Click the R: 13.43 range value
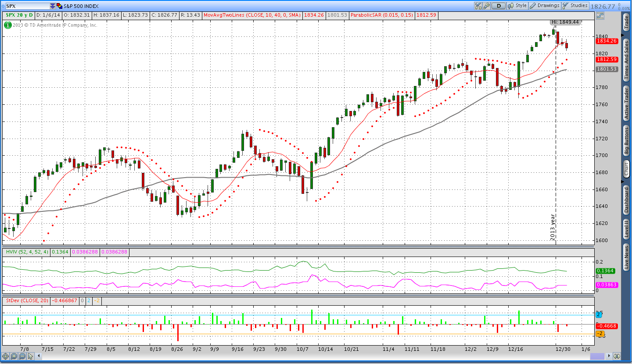 pos(190,15)
